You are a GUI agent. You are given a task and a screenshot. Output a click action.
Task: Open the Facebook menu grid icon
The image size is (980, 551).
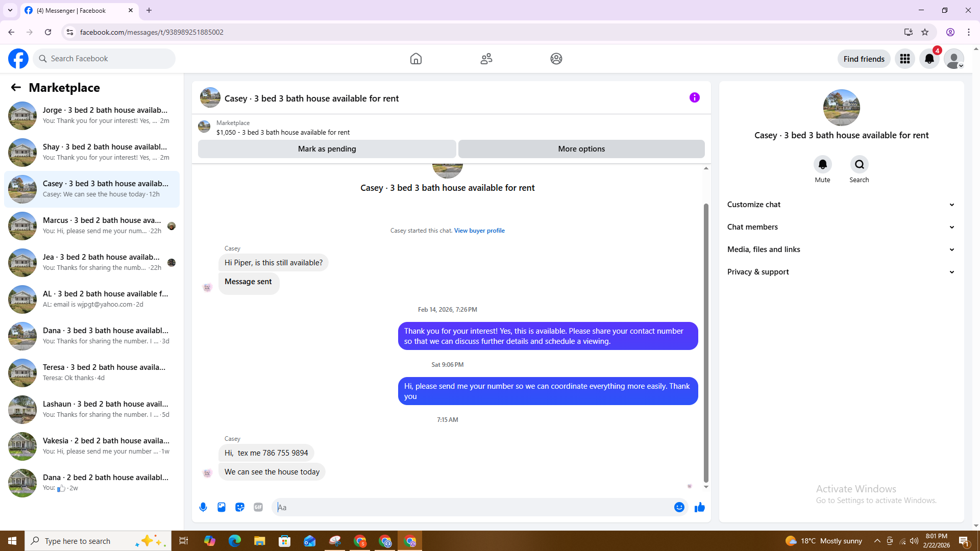905,59
